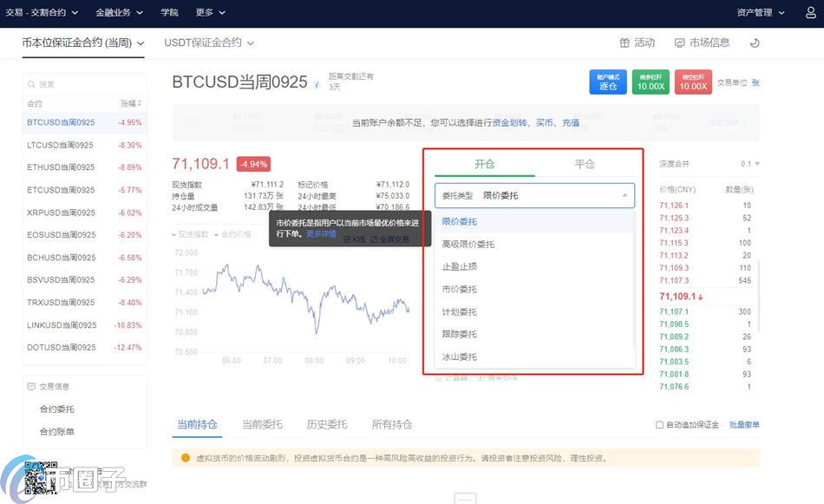
Task: Click the green 10.00X long leverage button
Action: (651, 82)
